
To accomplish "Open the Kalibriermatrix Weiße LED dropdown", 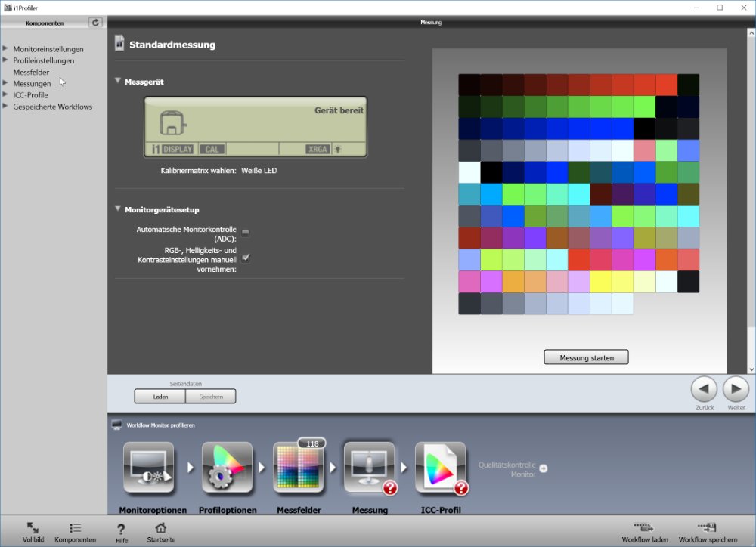I will [x=259, y=171].
